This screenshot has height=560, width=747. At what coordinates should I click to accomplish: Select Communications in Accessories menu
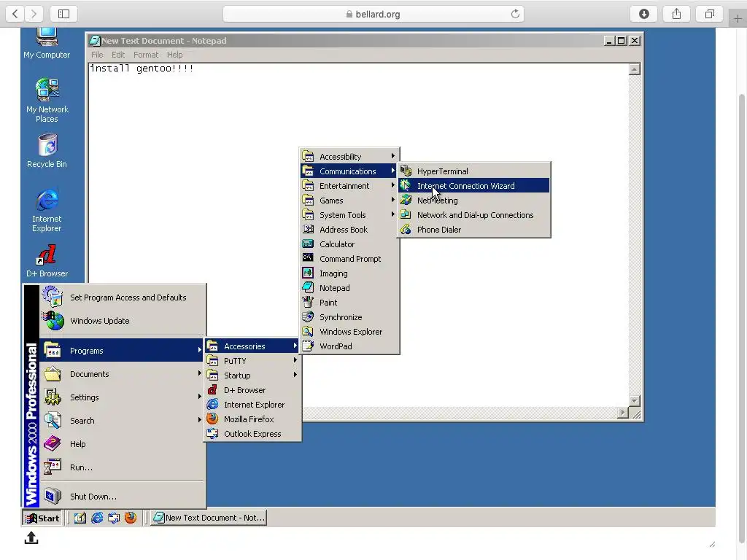click(349, 171)
